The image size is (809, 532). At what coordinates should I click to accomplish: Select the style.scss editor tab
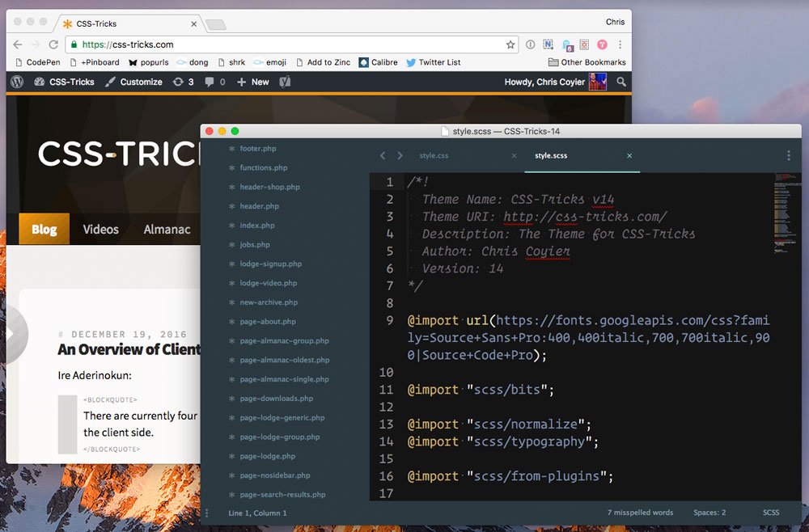tap(551, 156)
